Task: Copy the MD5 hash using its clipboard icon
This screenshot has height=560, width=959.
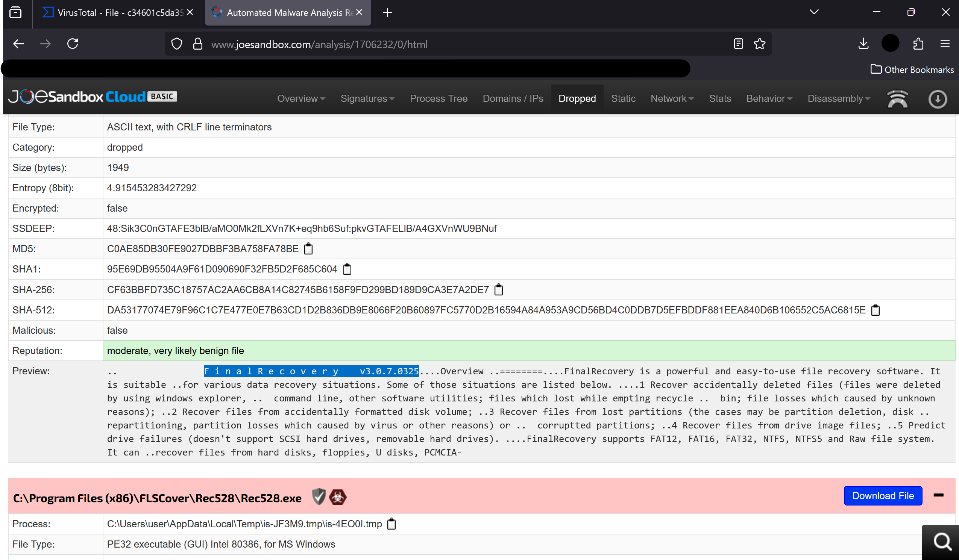Action: (x=308, y=249)
